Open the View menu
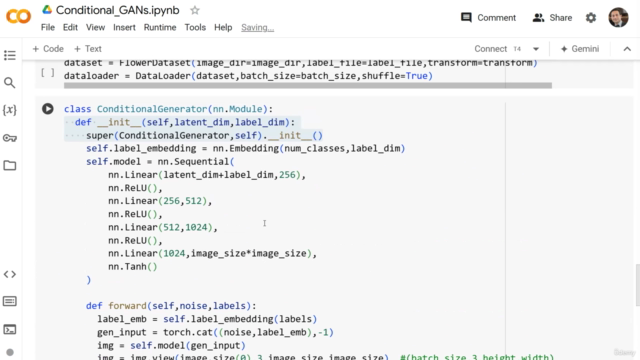This screenshot has height=360, width=640. (x=95, y=27)
